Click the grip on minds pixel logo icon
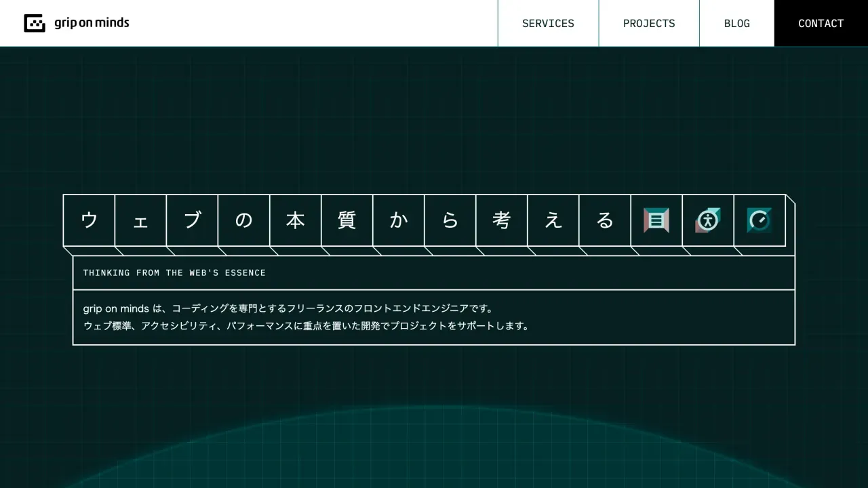The width and height of the screenshot is (868, 488). (x=34, y=22)
